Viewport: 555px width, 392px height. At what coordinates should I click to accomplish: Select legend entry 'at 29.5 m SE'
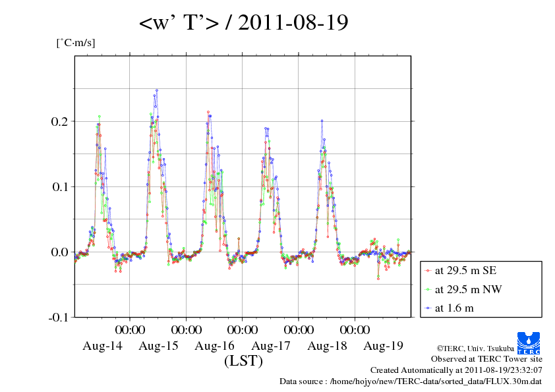click(x=461, y=271)
